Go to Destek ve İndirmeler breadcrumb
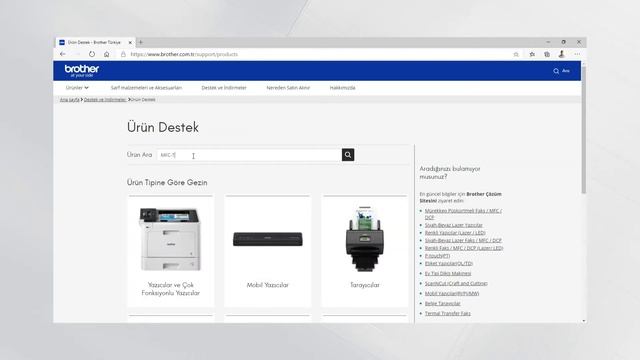The height and width of the screenshot is (360, 640). click(105, 100)
